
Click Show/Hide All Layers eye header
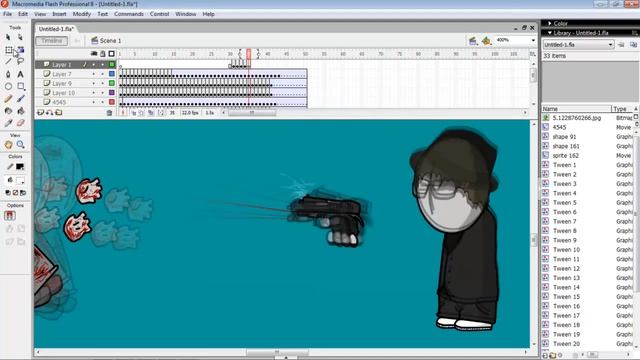tap(94, 54)
